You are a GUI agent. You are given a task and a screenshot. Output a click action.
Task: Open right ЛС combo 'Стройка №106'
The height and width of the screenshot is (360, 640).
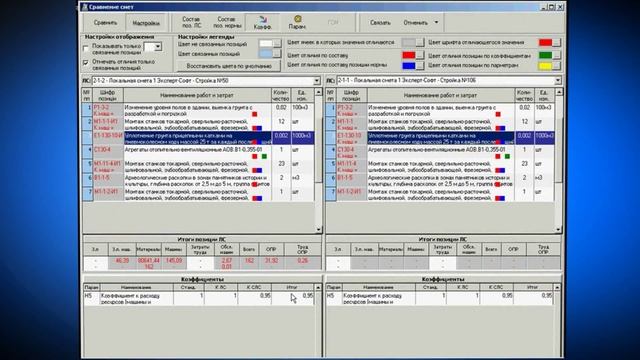(449, 81)
